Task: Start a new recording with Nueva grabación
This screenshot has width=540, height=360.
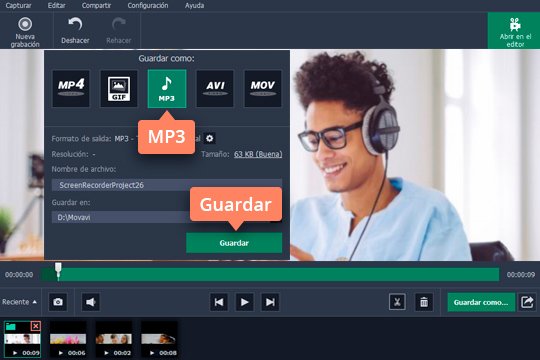Action: (25, 32)
